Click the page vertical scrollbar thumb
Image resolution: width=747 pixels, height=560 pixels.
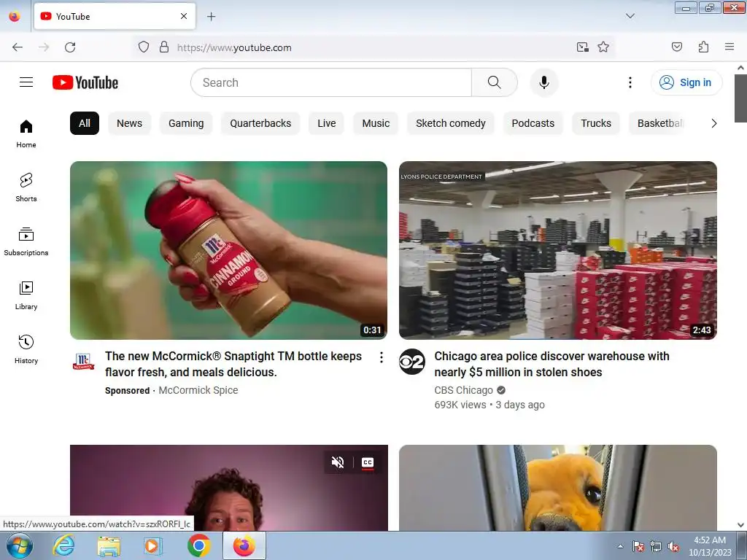(x=740, y=98)
